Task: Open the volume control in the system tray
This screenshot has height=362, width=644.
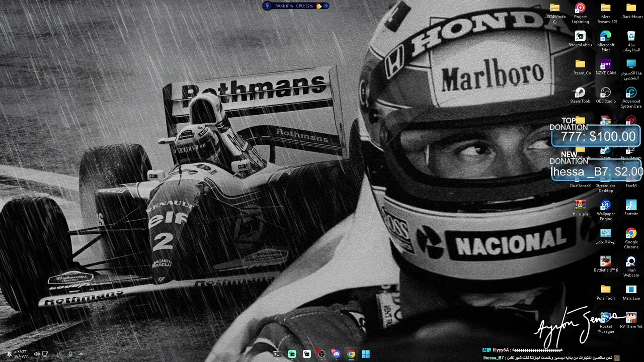Action: point(36,354)
